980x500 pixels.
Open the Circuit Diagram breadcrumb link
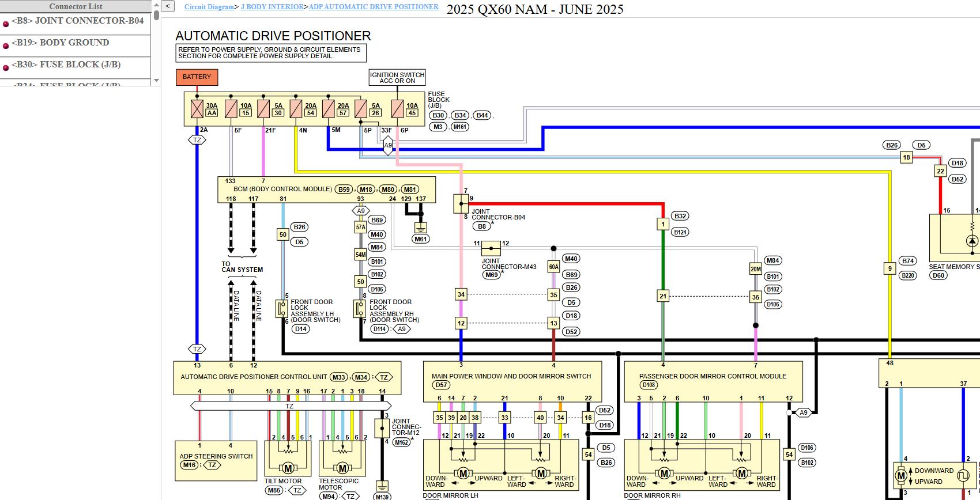(209, 7)
